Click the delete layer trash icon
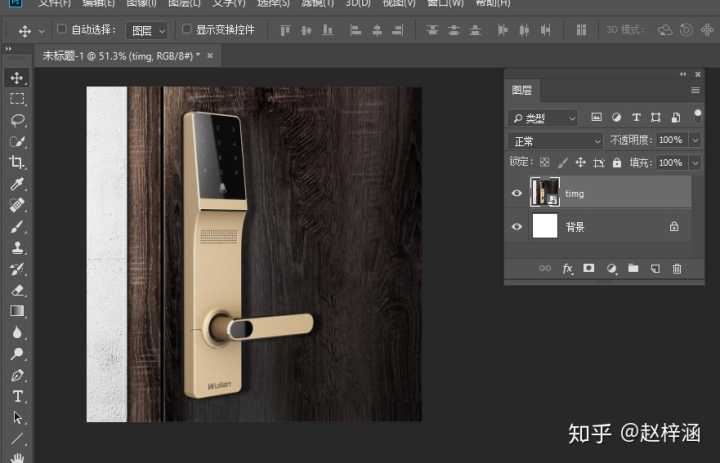The height and width of the screenshot is (463, 720). point(677,268)
